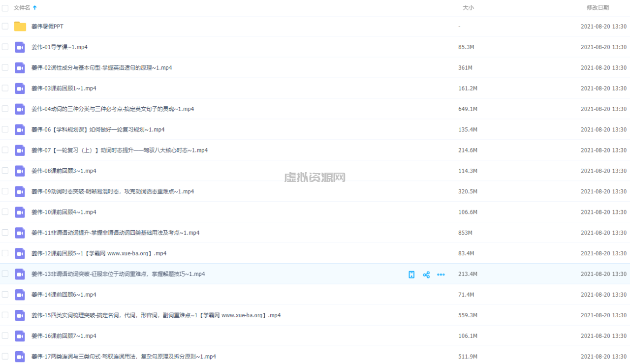Sort by the 大小 column header
Viewport: 630px width, 364px height.
tap(468, 8)
